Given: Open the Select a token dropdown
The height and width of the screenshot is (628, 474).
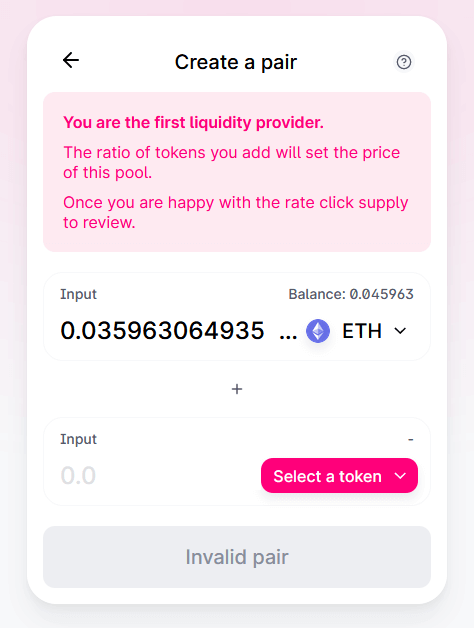Looking at the screenshot, I should tap(339, 476).
